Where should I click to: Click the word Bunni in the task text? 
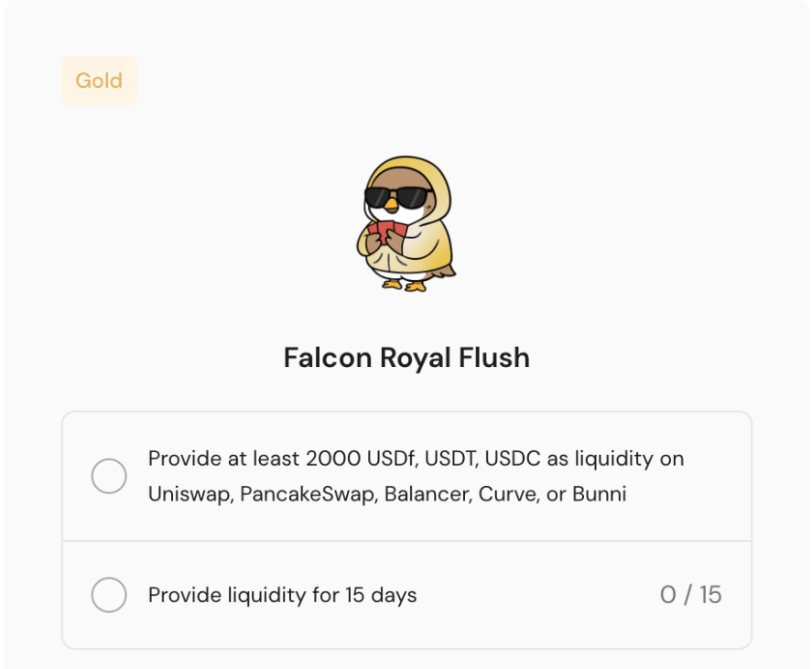coord(599,495)
